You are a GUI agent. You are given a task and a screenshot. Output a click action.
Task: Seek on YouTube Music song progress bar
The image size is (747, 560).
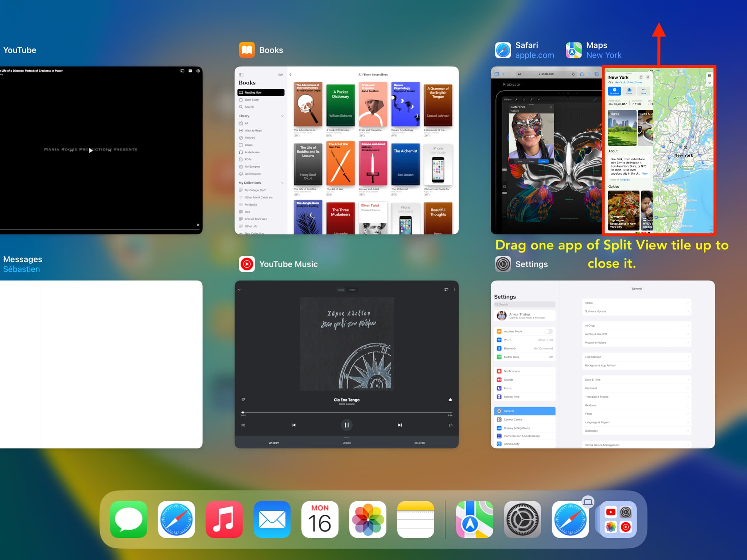click(347, 412)
